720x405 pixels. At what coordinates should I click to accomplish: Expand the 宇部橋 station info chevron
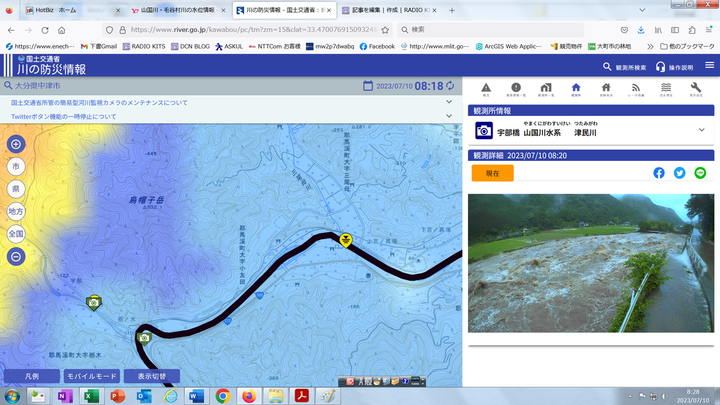[702, 130]
